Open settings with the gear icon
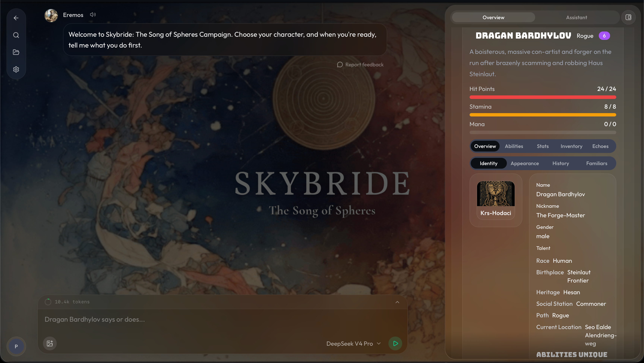Image resolution: width=644 pixels, height=363 pixels. (x=16, y=69)
